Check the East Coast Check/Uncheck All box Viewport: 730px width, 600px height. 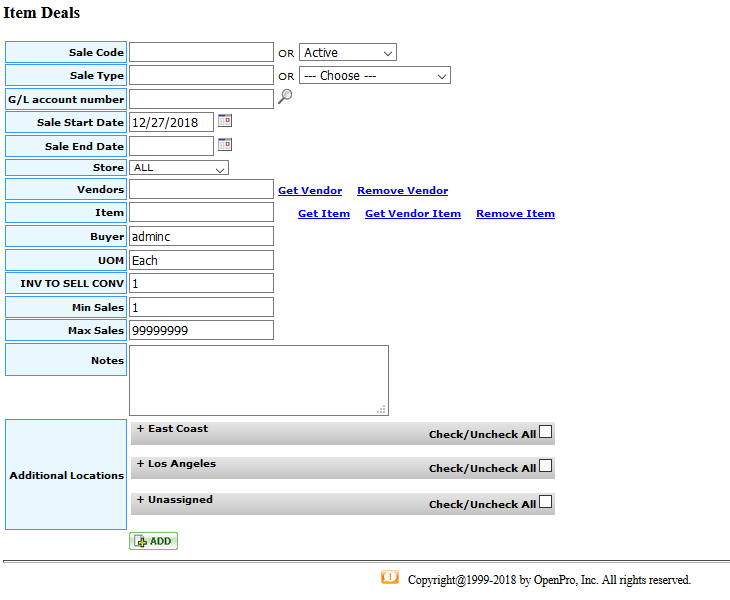[x=546, y=433]
